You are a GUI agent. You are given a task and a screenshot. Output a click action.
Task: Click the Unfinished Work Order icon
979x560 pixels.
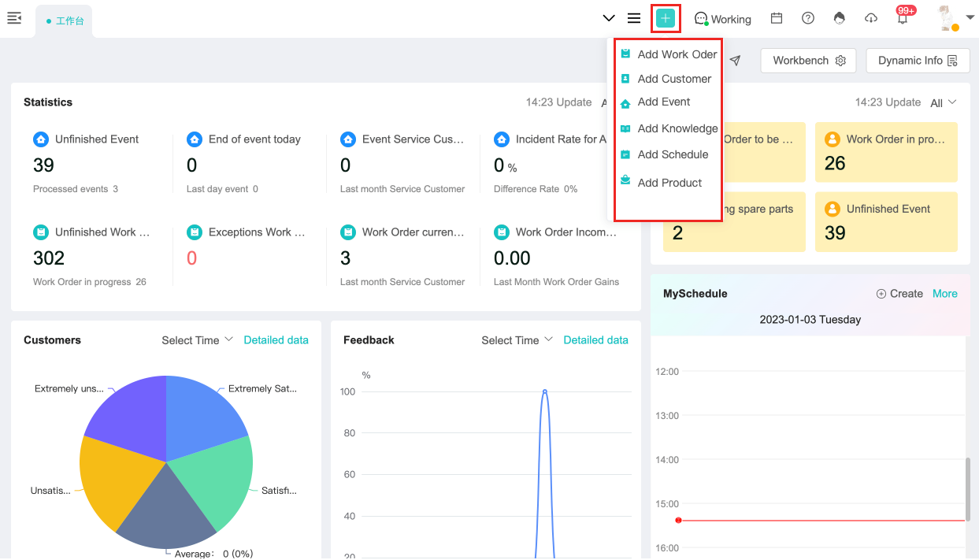coord(41,232)
